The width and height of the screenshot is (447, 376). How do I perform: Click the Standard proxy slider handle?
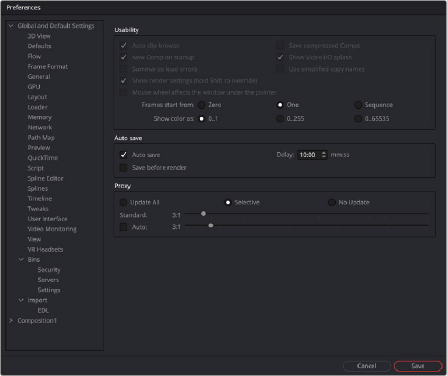tap(203, 214)
